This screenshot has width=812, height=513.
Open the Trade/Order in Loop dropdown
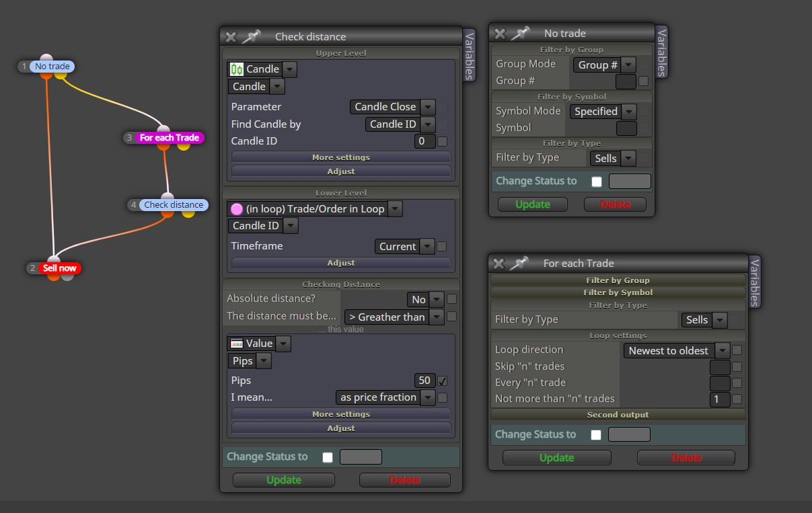click(395, 209)
